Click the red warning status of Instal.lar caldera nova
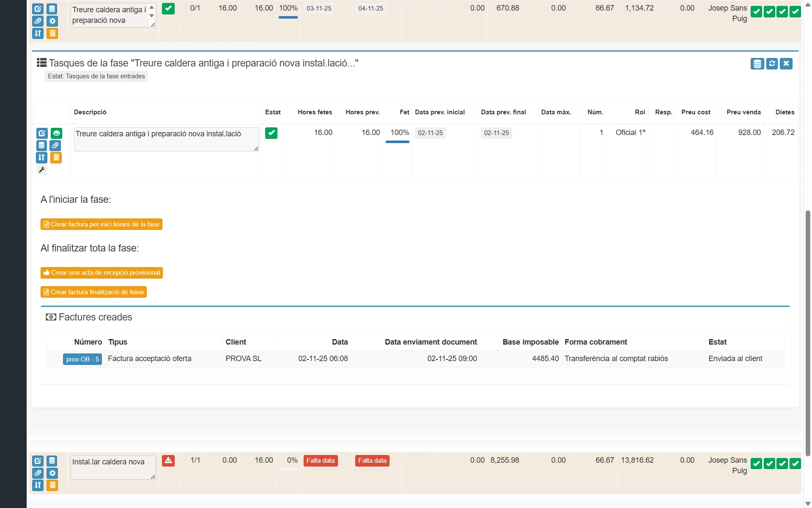Screen dimensions: 812x508 click(168, 461)
